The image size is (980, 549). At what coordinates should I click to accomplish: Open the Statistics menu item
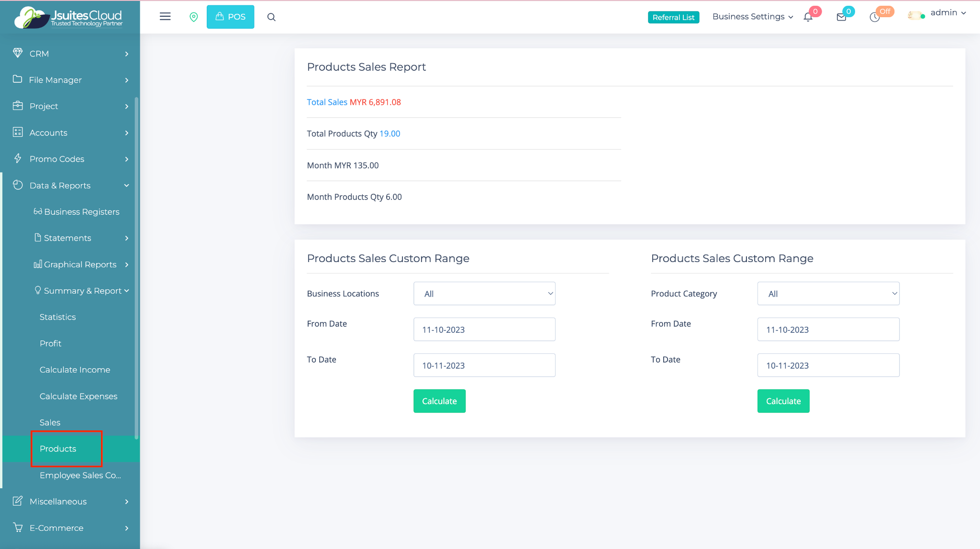(57, 317)
